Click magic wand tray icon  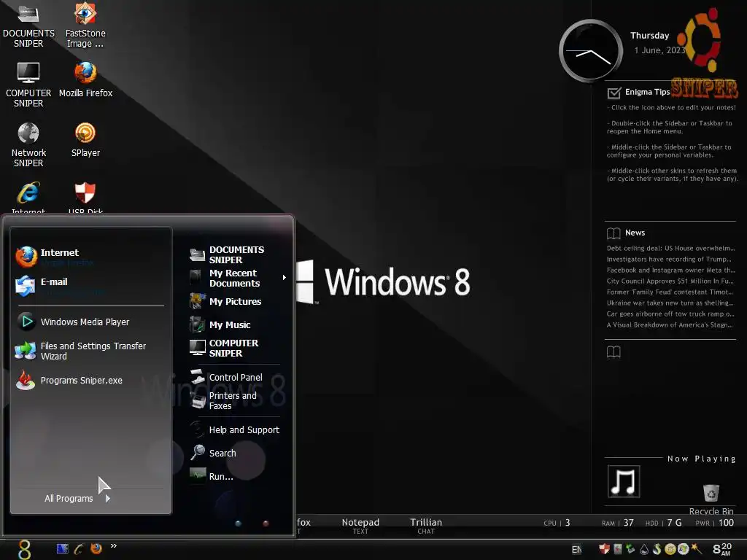click(x=697, y=549)
